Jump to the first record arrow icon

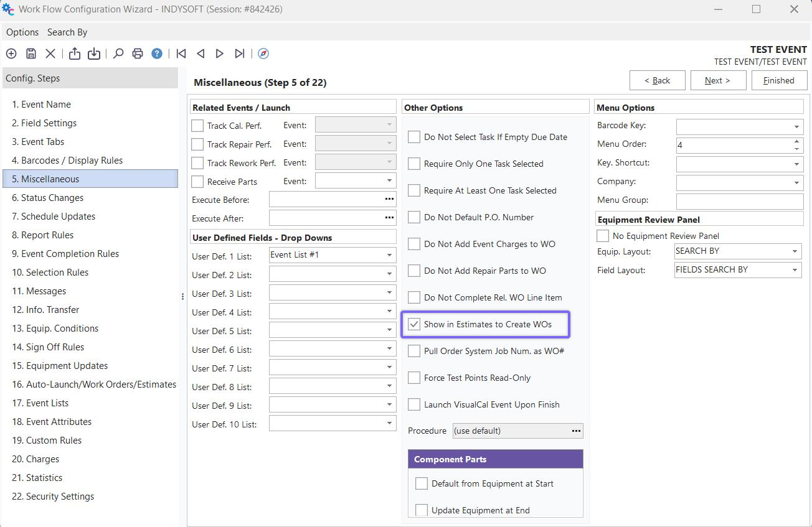pyautogui.click(x=181, y=54)
